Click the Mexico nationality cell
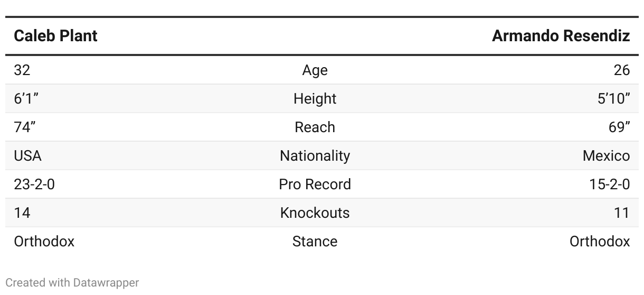 click(607, 156)
